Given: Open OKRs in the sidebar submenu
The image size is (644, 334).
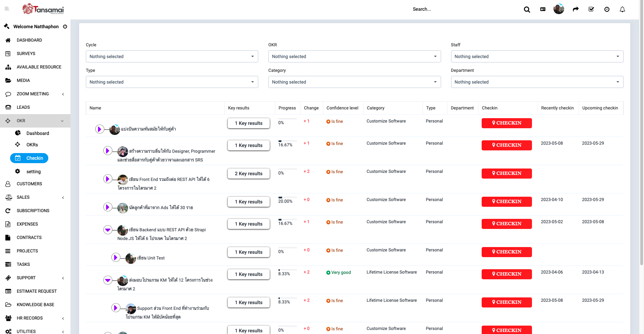Looking at the screenshot, I should coord(32,145).
